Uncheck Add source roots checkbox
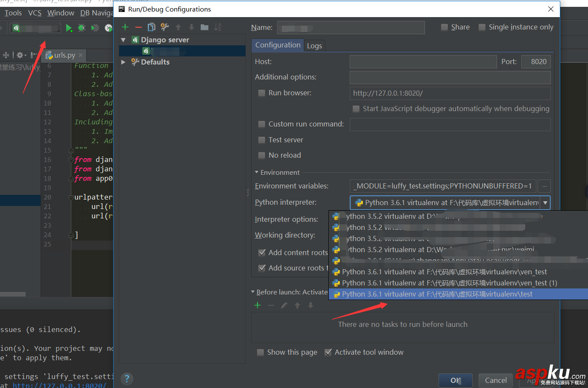This screenshot has width=588, height=388. coord(262,268)
